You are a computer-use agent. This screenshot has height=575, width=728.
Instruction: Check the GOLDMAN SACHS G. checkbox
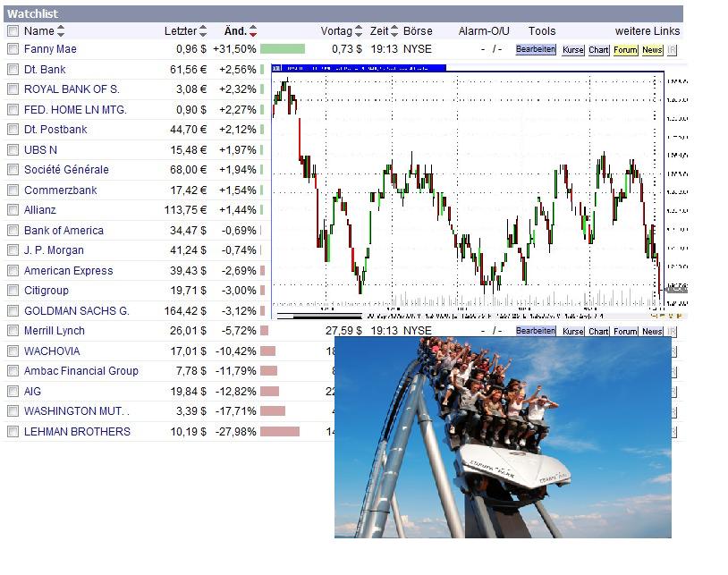(13, 311)
